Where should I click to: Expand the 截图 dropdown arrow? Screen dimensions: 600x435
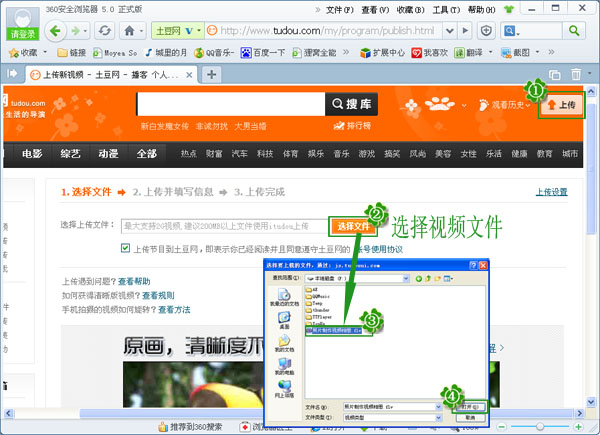coord(537,52)
